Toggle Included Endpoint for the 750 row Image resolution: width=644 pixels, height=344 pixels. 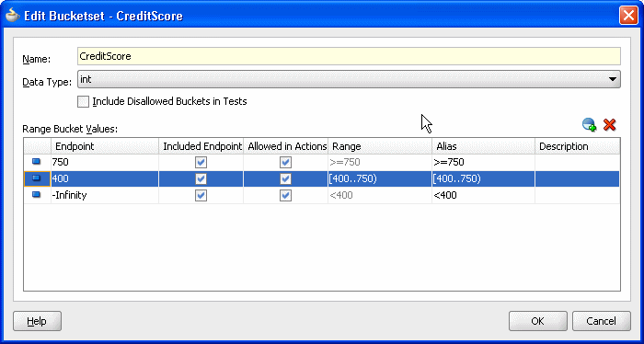pos(201,163)
